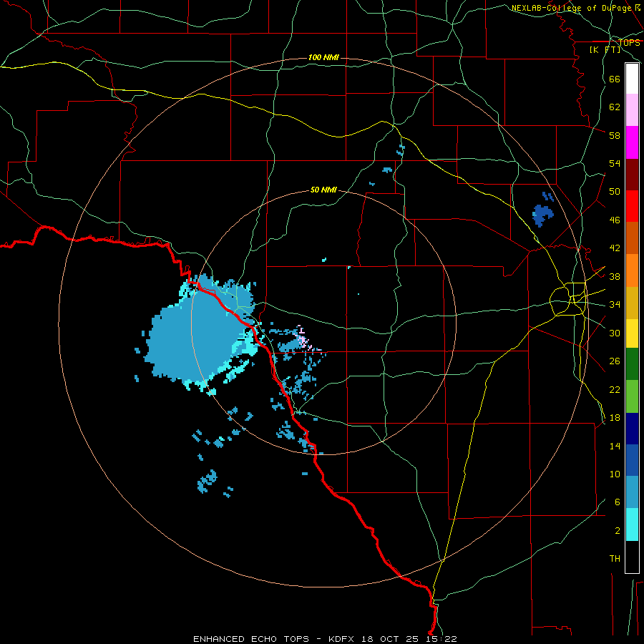The image size is (644, 644).
Task: Click the "50 NMI" range ring label
Action: click(323, 190)
